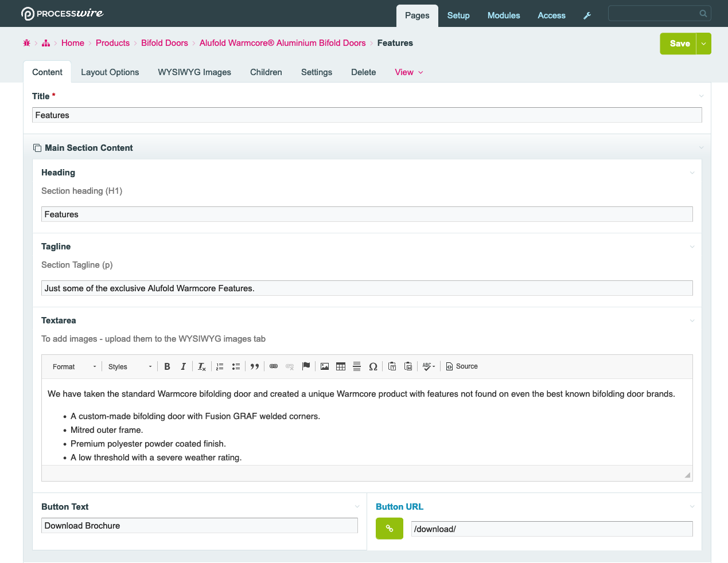This screenshot has height=563, width=728.
Task: Toggle the bulleted list
Action: pyautogui.click(x=236, y=366)
